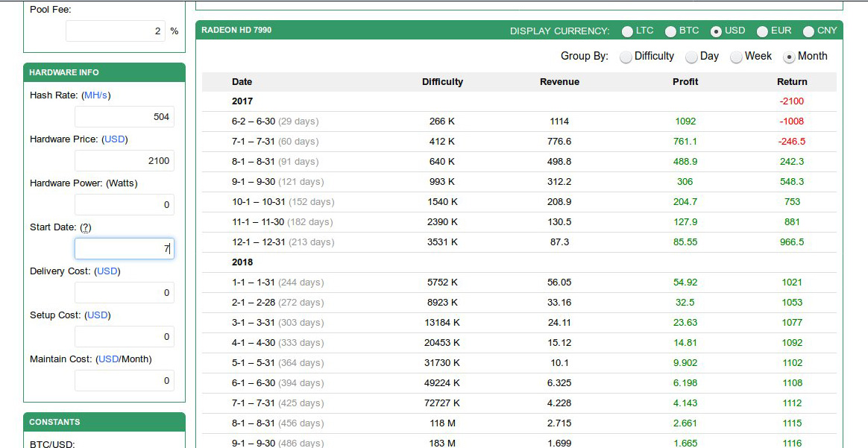Group results by Month

789,57
